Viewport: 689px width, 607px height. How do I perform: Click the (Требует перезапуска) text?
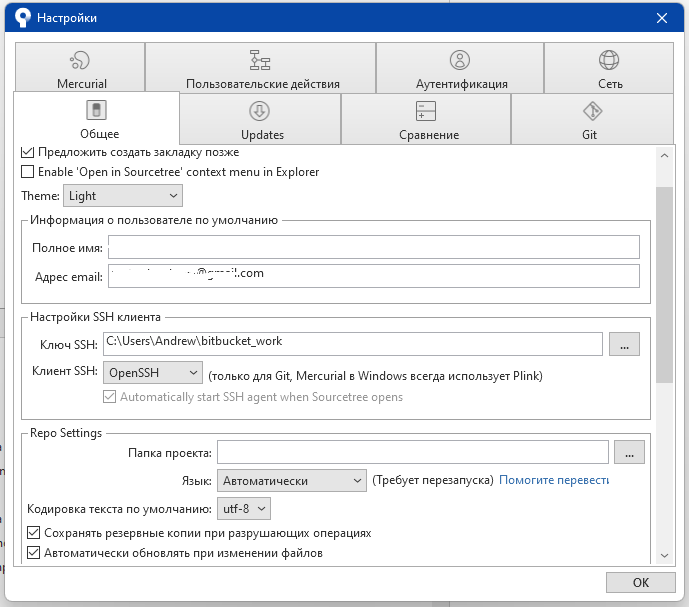point(433,480)
